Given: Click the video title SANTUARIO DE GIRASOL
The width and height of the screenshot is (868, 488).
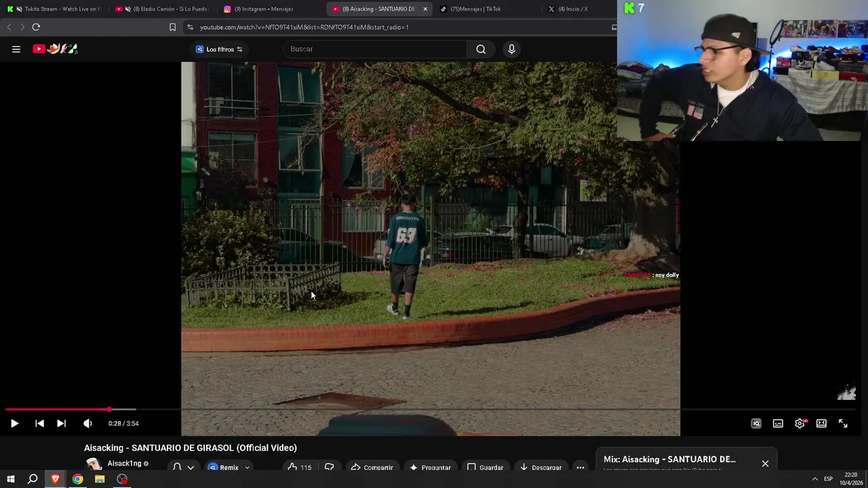Looking at the screenshot, I should pyautogui.click(x=191, y=447).
